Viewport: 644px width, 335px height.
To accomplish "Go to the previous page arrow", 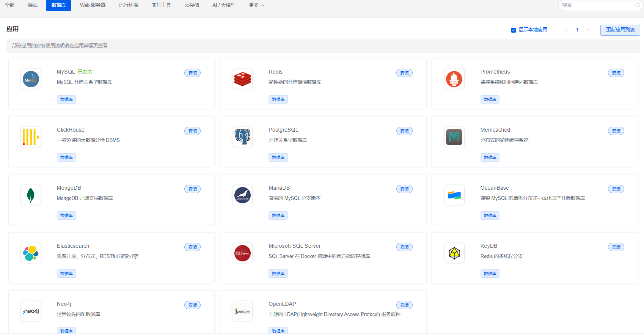I will tap(566, 30).
